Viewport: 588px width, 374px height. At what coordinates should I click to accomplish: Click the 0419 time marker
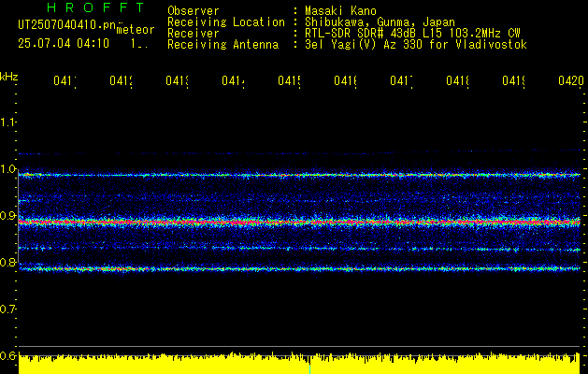pos(514,80)
